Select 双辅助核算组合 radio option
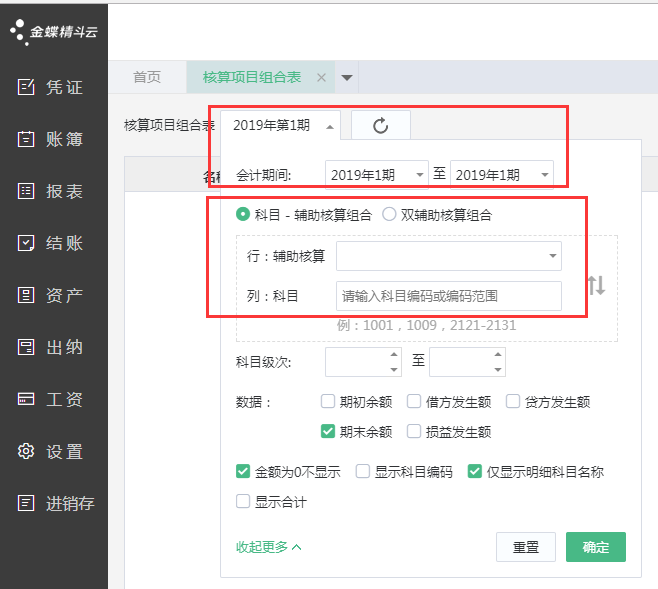Screen dimensions: 658x589 389,214
